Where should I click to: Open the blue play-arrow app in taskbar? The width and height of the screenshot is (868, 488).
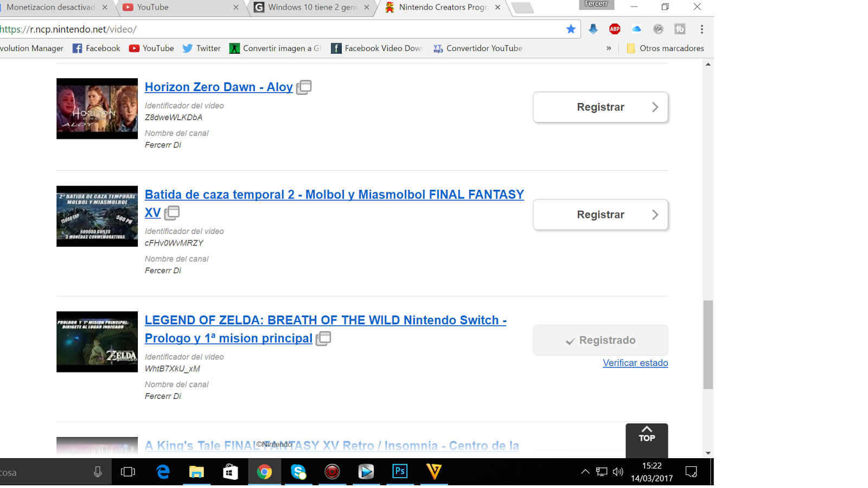[366, 472]
